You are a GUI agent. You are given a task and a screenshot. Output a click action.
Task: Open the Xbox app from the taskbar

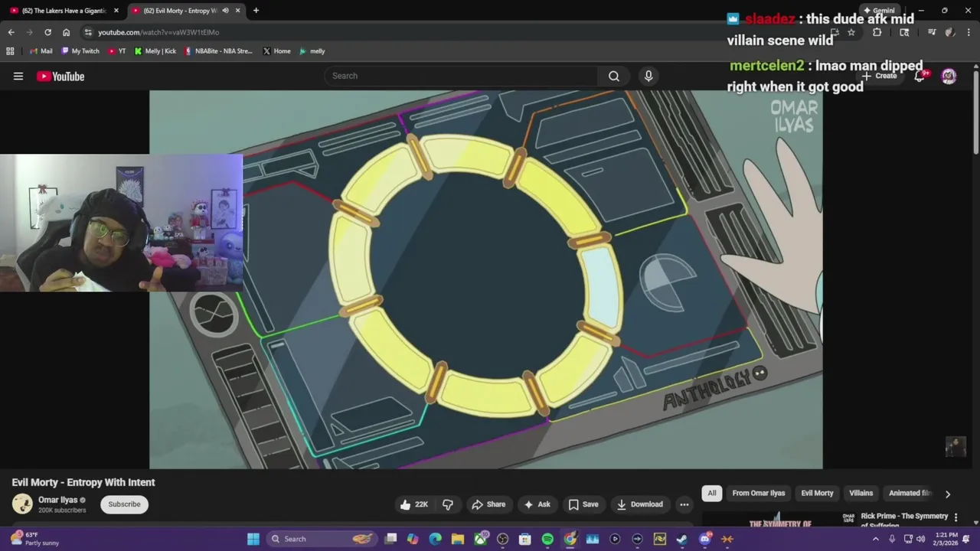click(480, 539)
